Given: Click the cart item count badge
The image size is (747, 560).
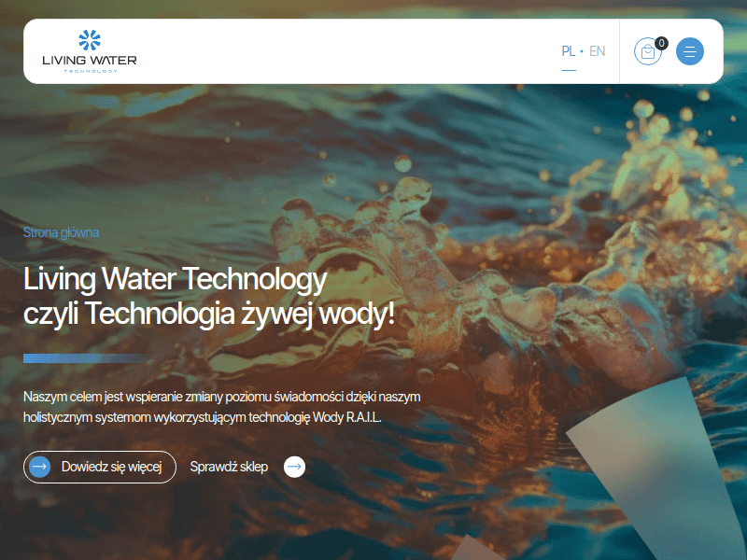Looking at the screenshot, I should (661, 43).
